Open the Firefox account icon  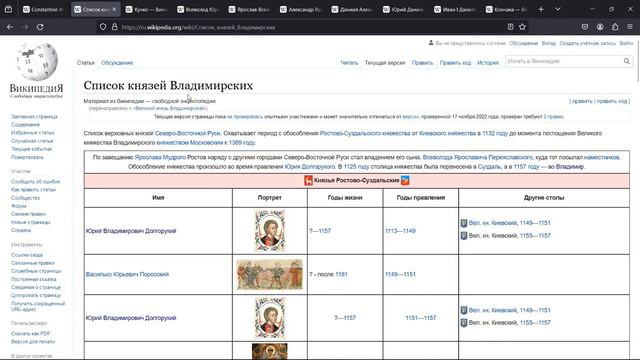click(600, 27)
